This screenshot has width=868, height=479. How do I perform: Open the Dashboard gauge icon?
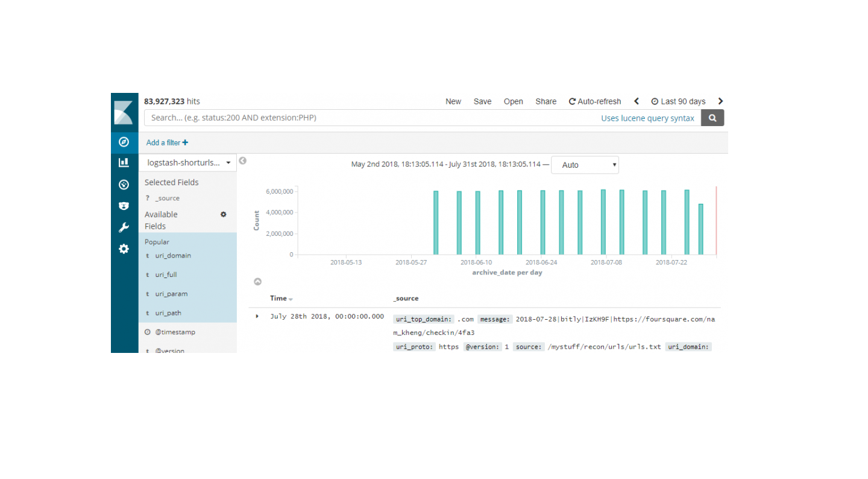(x=124, y=184)
